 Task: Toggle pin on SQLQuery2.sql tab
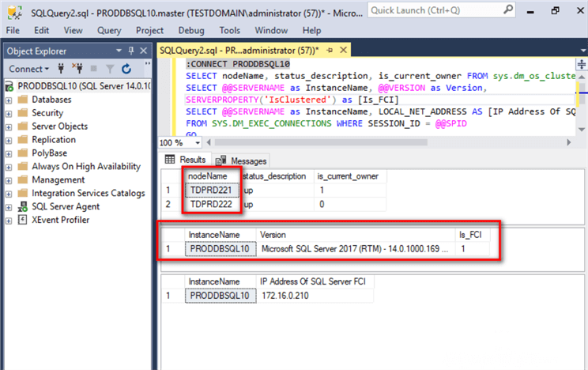coord(329,50)
